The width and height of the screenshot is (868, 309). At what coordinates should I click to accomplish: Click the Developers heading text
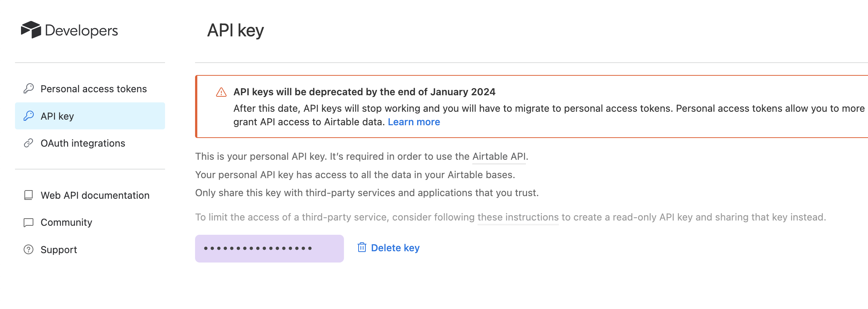81,31
